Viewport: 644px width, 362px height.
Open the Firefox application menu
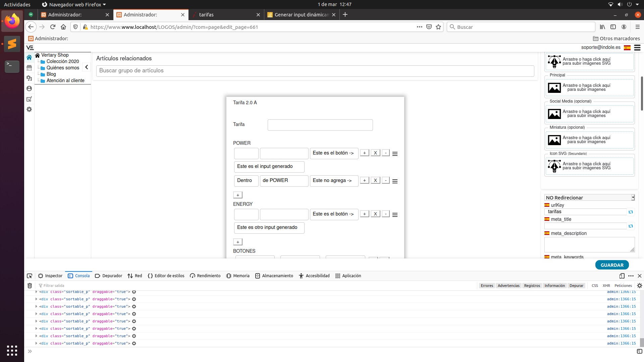coord(637,27)
